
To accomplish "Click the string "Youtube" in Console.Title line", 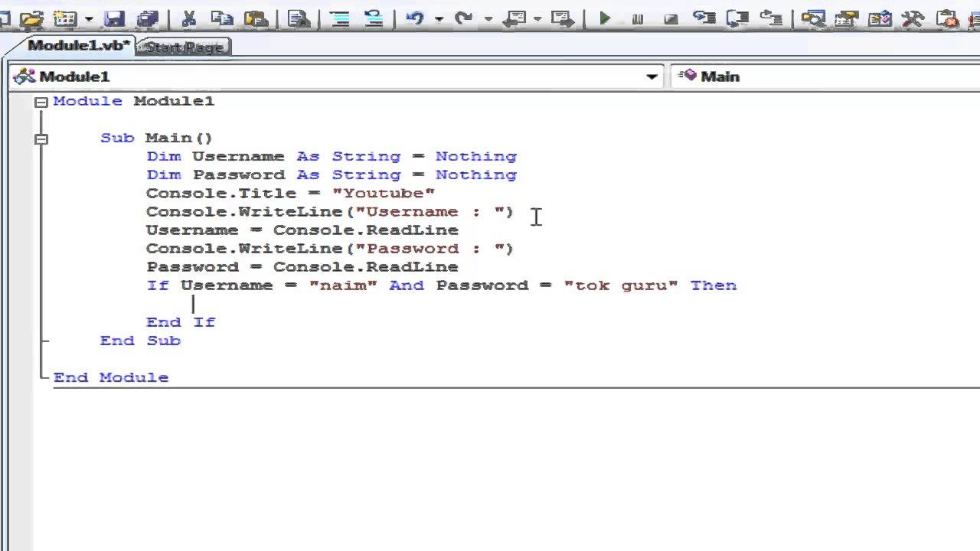I will point(384,193).
